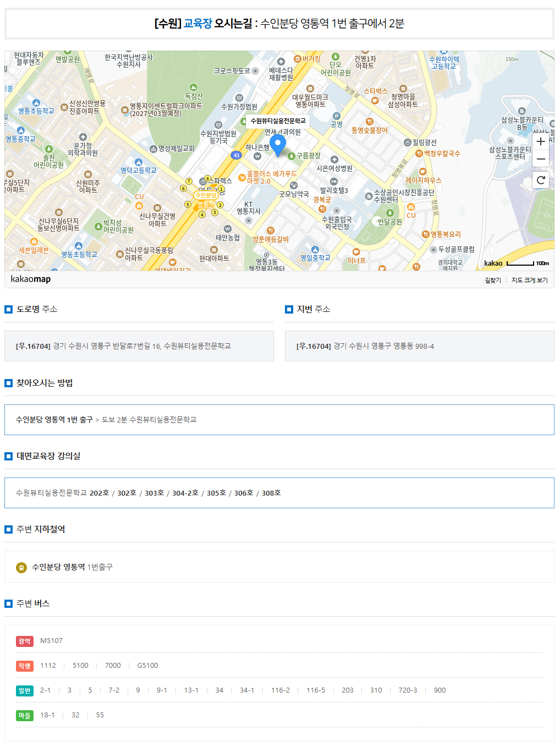Select the 공영 parking P icon
Image resolution: width=560 pixels, height=752 pixels.
point(337,116)
